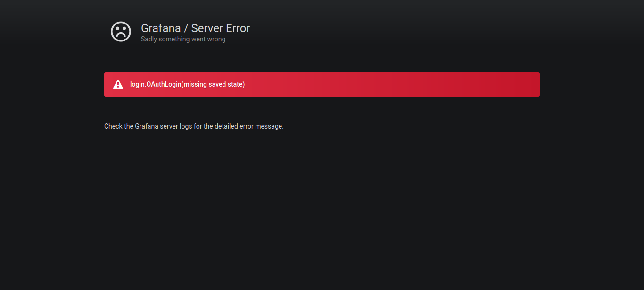This screenshot has height=290, width=644.
Task: Click the circular unhappy face next to Grafana
Action: [121, 32]
